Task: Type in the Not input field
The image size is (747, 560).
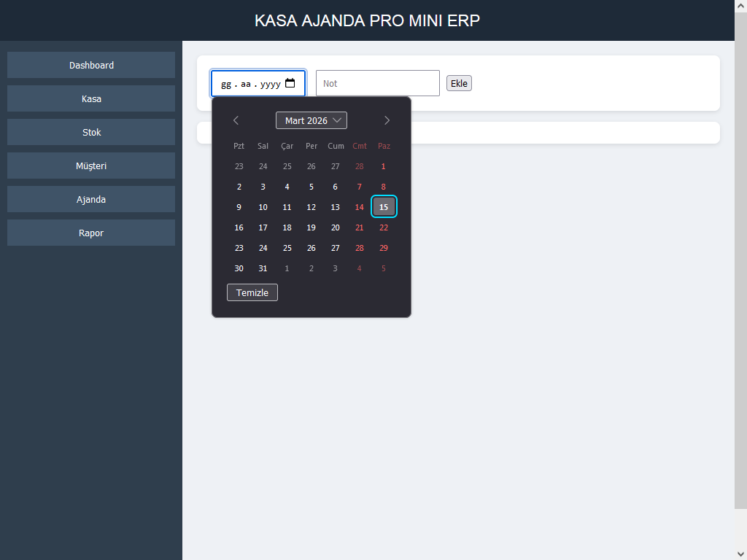Action: pyautogui.click(x=377, y=83)
